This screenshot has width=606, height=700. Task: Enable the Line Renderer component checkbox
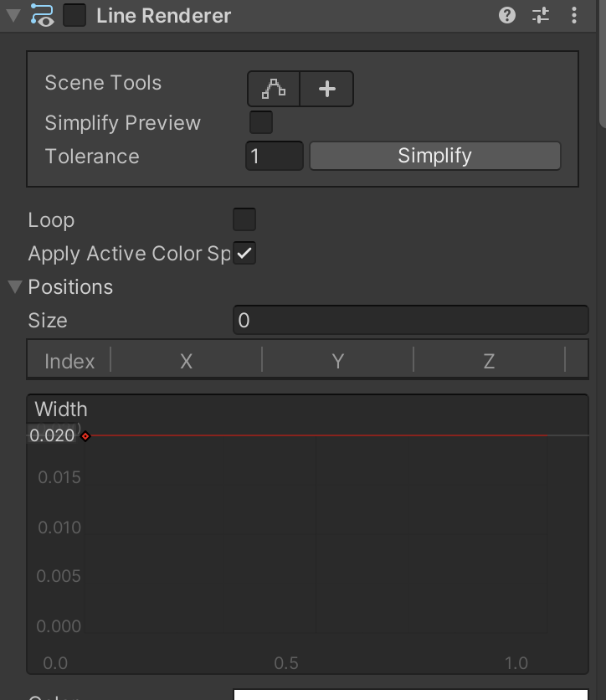click(x=74, y=15)
